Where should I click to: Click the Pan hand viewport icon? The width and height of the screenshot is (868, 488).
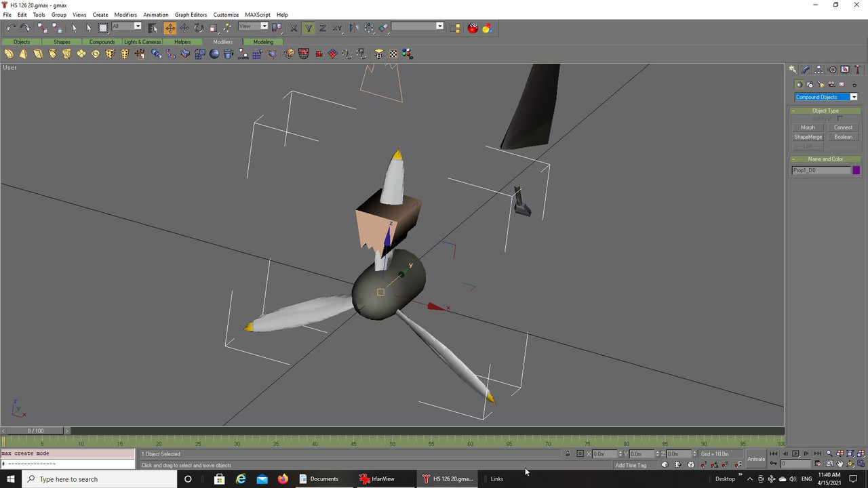click(840, 464)
